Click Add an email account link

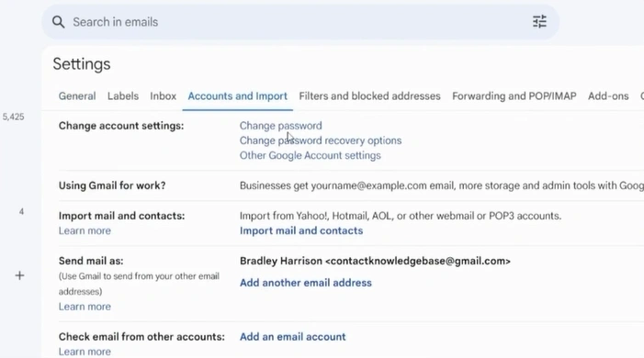(293, 337)
